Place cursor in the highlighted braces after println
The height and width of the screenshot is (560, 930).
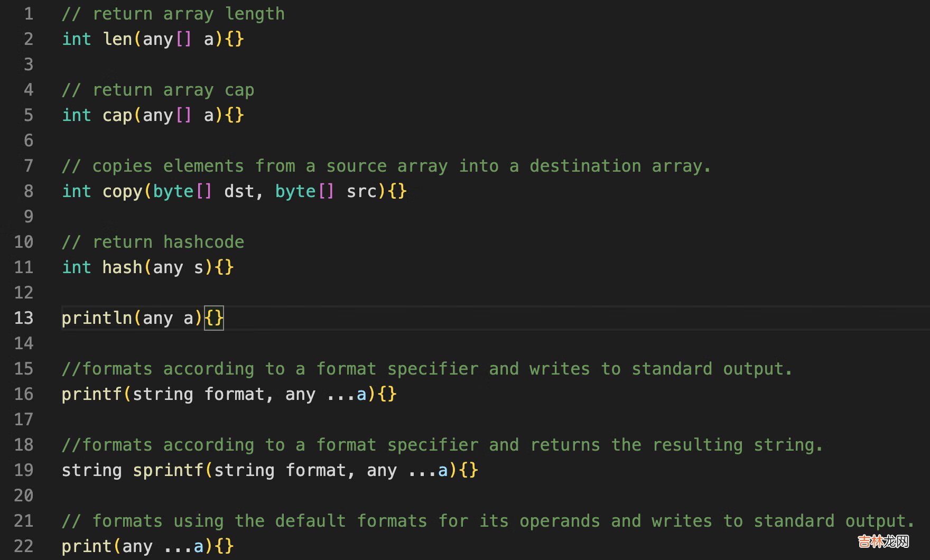(x=214, y=318)
